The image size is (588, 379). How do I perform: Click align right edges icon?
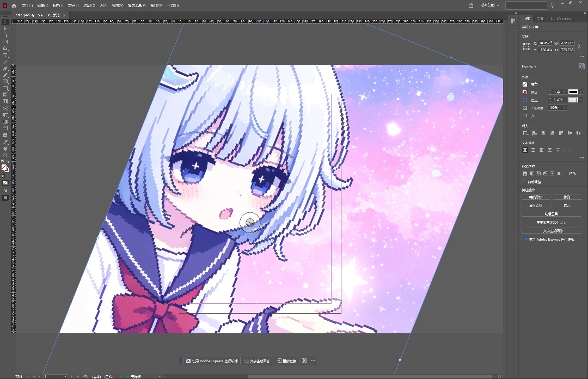tap(552, 133)
